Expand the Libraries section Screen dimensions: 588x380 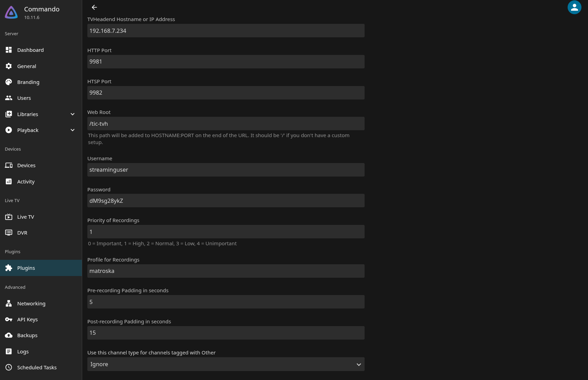click(x=73, y=114)
